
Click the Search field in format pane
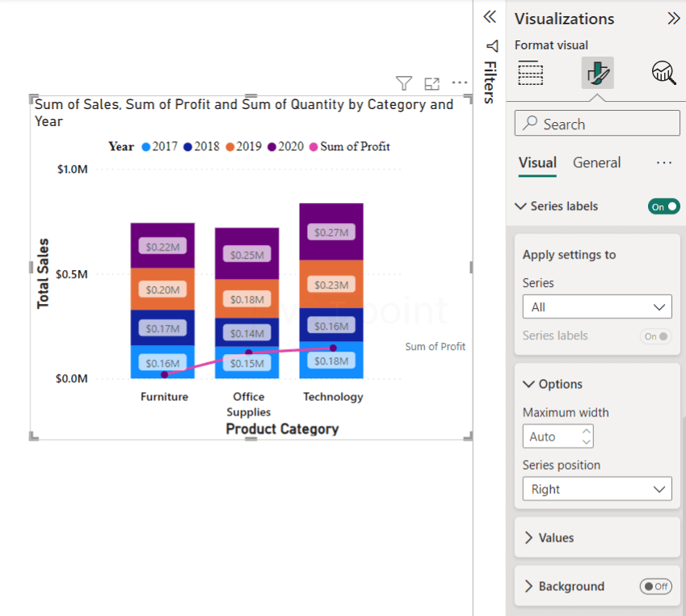[597, 123]
